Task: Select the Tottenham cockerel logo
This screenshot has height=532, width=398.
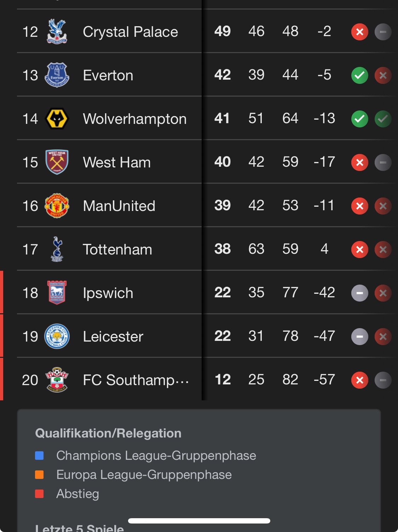Action: click(57, 249)
